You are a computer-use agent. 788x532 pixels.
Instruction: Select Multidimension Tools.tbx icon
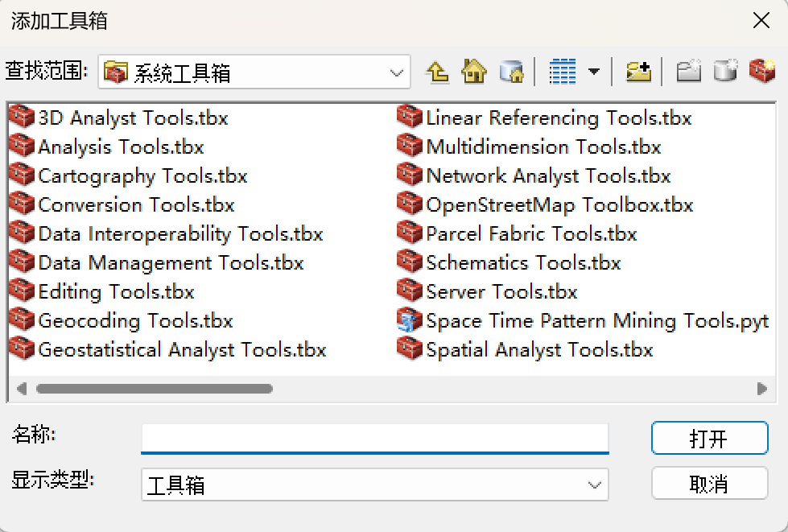[x=410, y=146]
